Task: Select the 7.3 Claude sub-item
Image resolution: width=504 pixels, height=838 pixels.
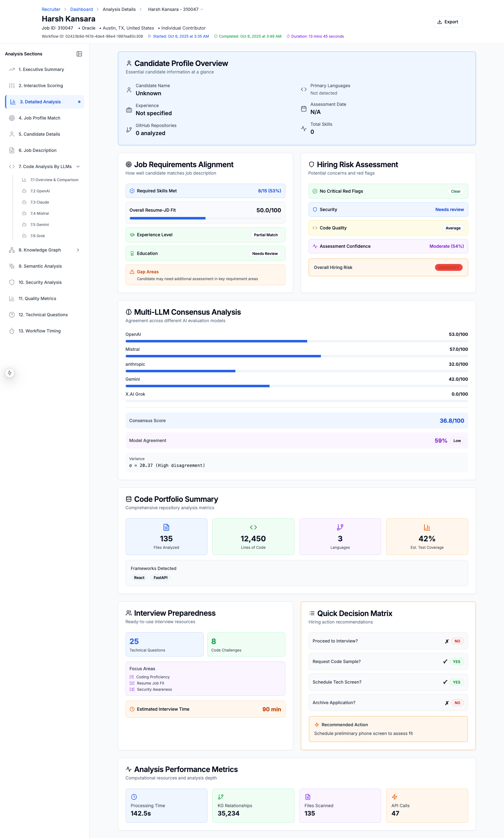Action: [39, 202]
